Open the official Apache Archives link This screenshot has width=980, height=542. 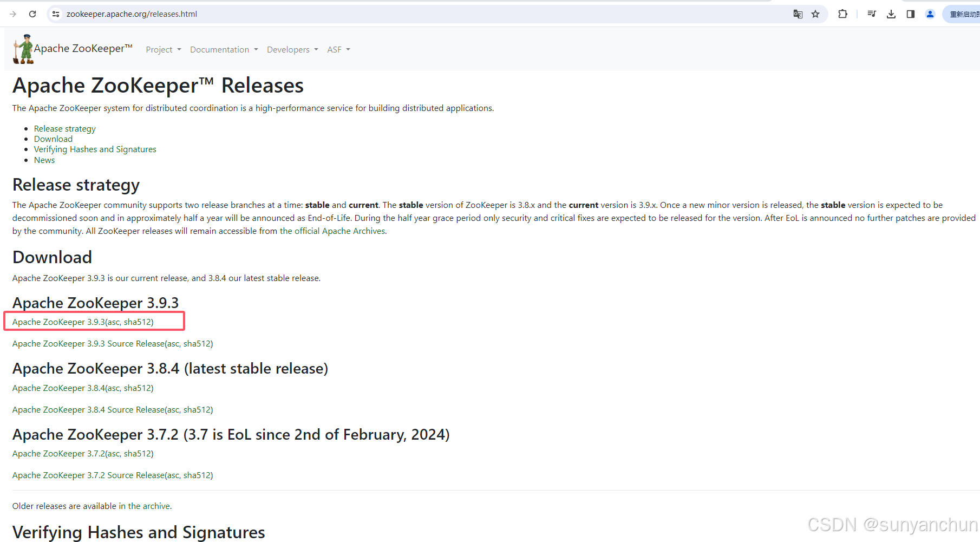click(333, 231)
